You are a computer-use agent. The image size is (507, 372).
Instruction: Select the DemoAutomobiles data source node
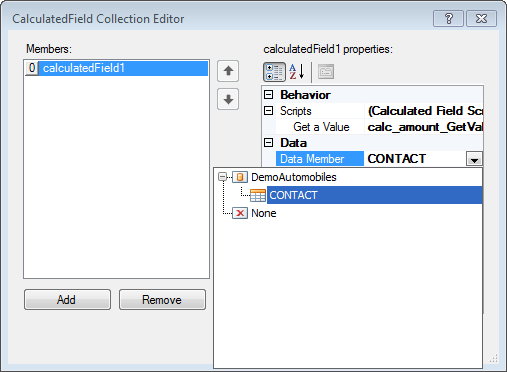click(294, 177)
